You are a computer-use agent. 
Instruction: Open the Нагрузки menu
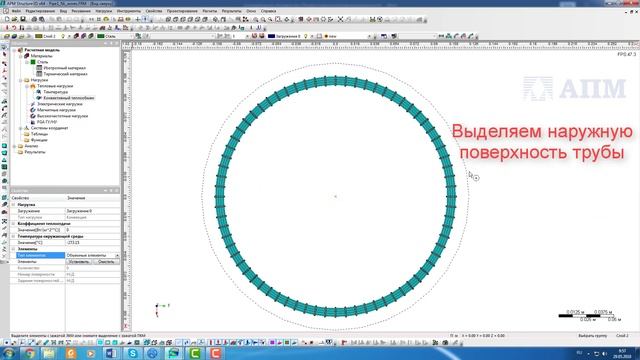(x=104, y=11)
